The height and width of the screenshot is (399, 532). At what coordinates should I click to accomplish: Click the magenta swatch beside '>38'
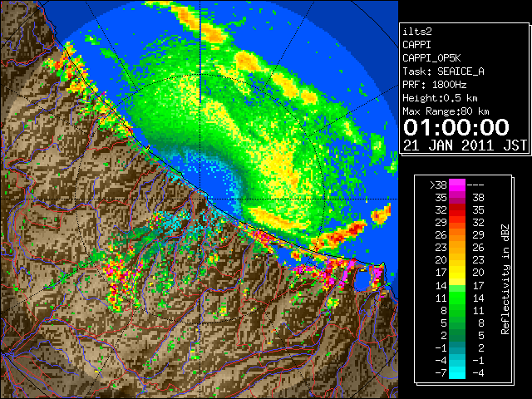pyautogui.click(x=457, y=185)
